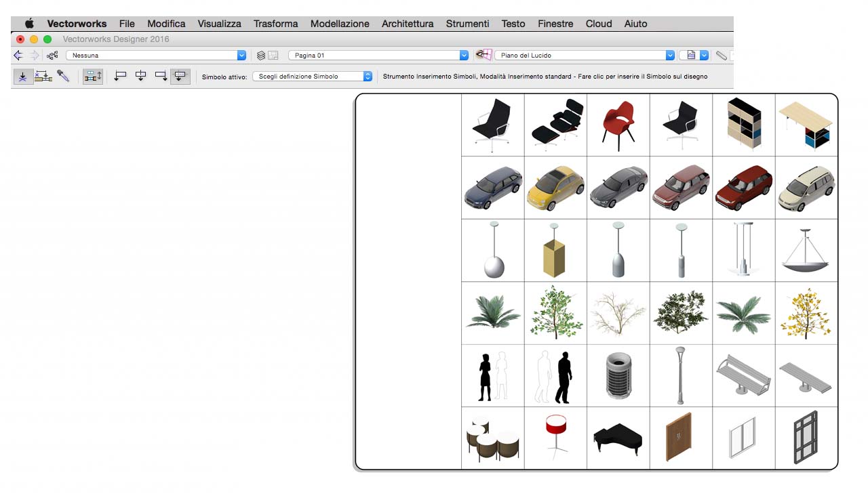Open the Finestre menu

point(555,24)
